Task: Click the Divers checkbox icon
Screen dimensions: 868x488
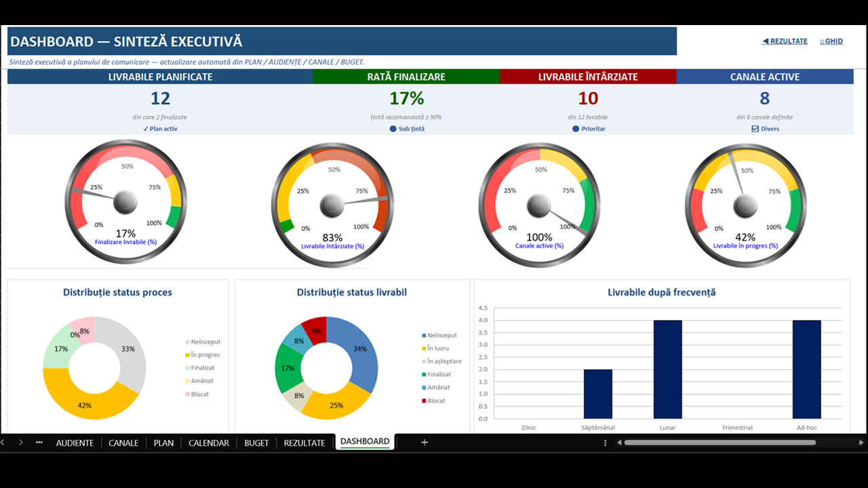Action: (755, 129)
